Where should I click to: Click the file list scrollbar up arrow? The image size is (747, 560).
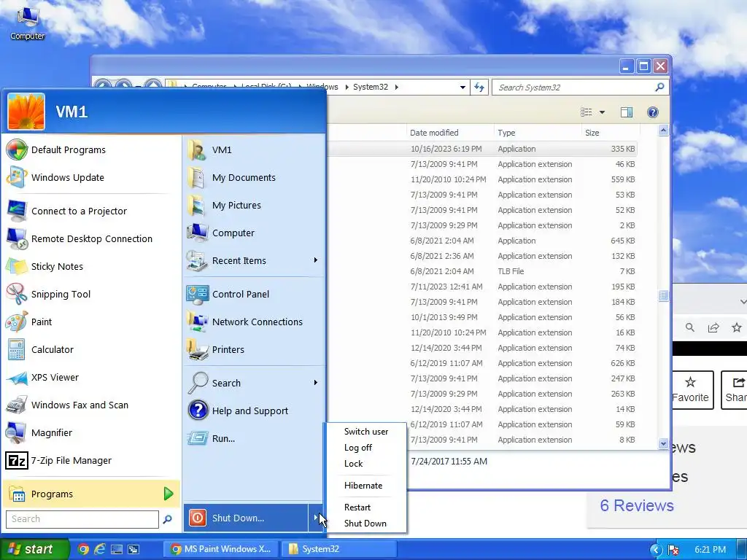663,131
